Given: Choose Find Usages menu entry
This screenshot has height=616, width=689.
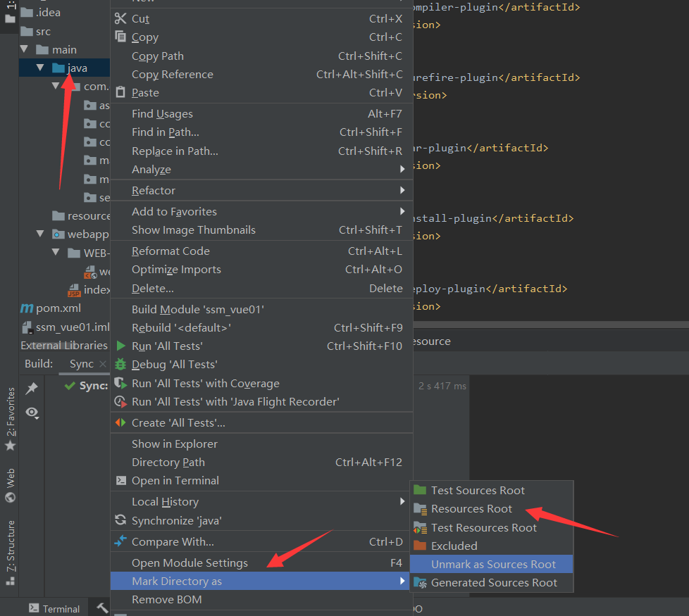Looking at the screenshot, I should click(261, 114).
